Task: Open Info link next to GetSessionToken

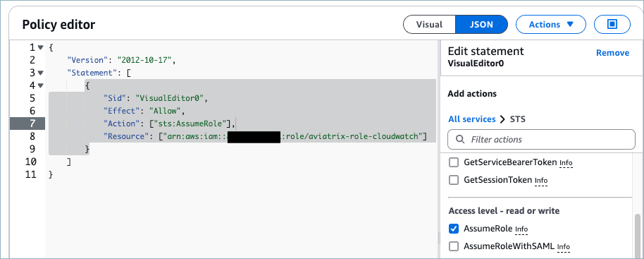Action: [541, 181]
